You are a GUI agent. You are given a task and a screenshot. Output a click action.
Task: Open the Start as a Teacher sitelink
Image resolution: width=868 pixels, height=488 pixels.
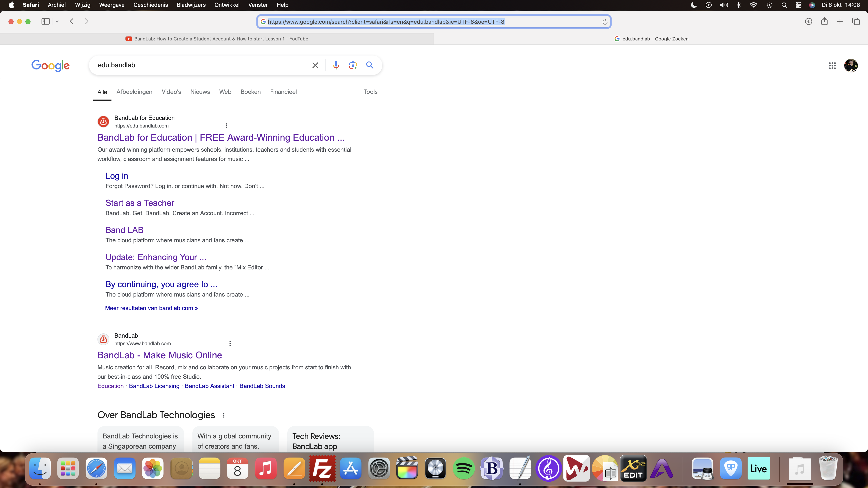coord(139,203)
